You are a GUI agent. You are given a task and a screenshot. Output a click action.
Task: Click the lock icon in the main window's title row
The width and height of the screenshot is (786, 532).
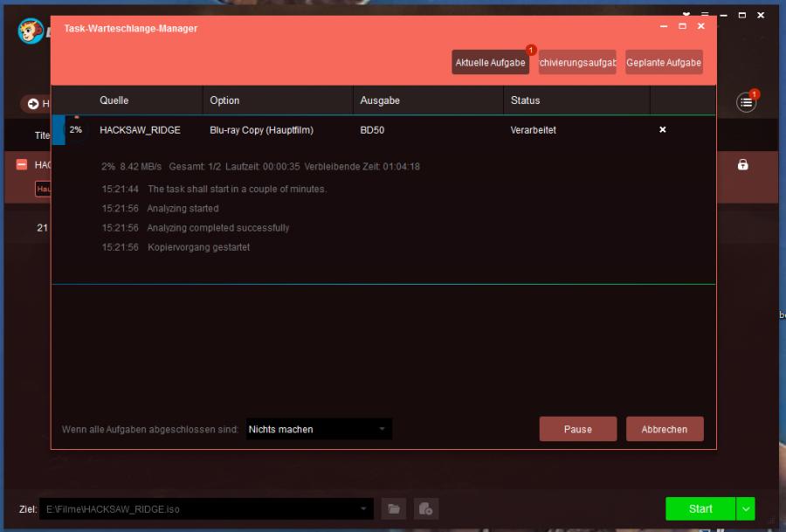(x=742, y=164)
